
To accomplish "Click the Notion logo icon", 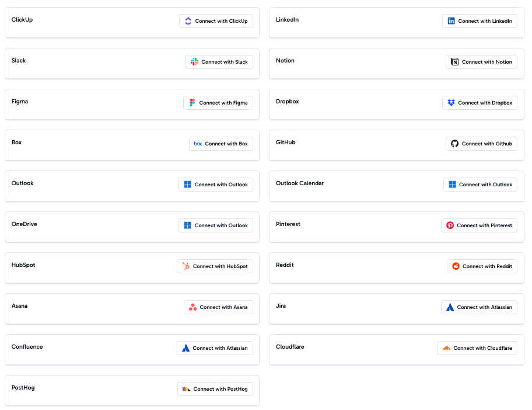I will [454, 62].
